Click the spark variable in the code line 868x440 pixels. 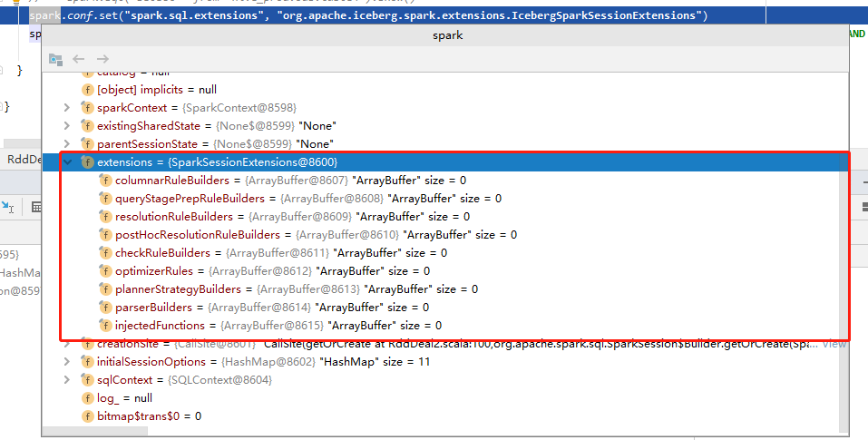tap(44, 15)
